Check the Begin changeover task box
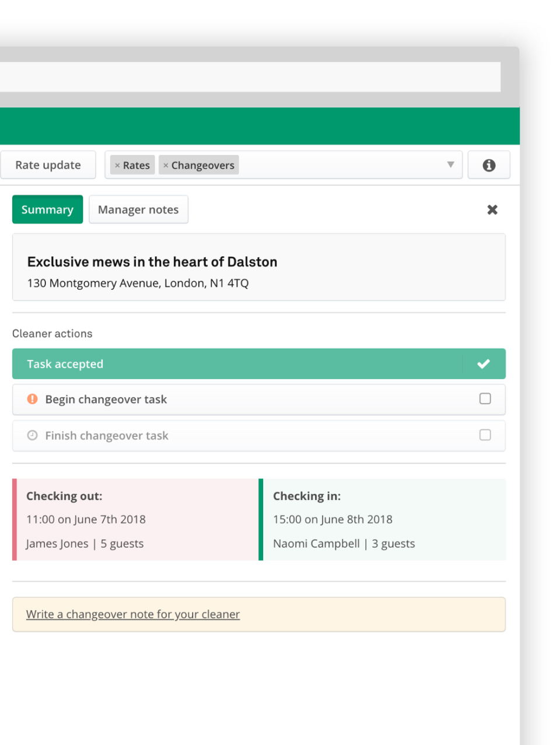Viewport: 560px width, 745px height. (485, 399)
